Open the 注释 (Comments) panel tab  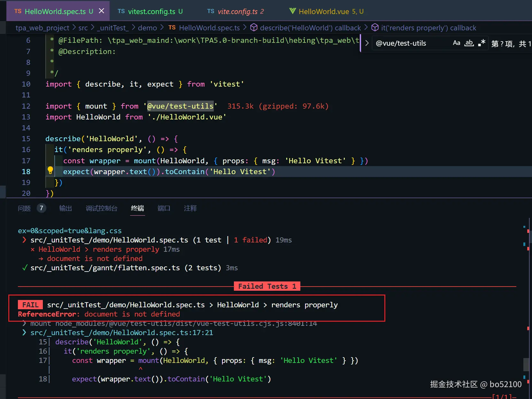point(190,208)
